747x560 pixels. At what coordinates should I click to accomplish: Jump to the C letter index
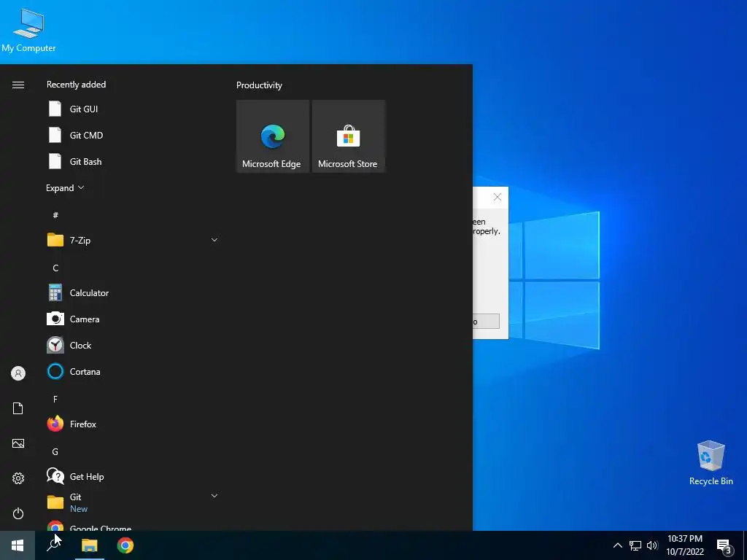coord(55,268)
